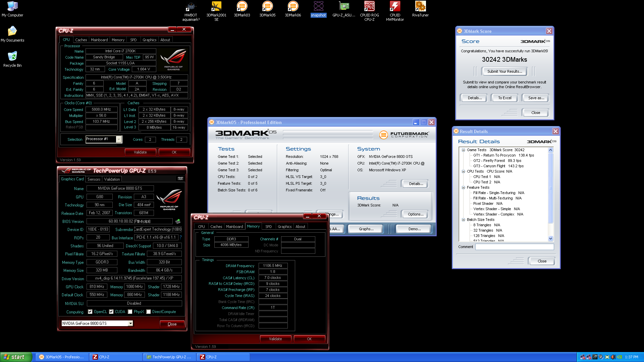
Task: Click the Graphs button in 3DMark05
Action: click(x=366, y=229)
